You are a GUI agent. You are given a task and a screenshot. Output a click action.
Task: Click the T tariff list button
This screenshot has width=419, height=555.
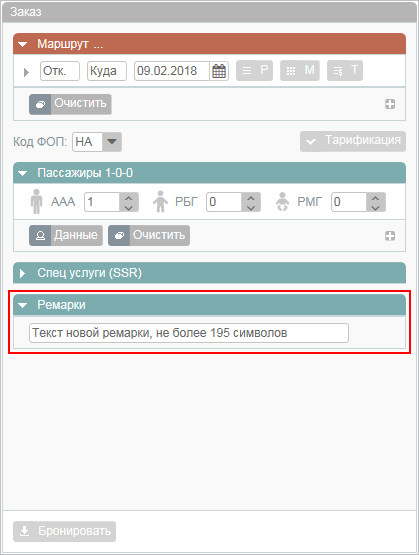pyautogui.click(x=345, y=71)
